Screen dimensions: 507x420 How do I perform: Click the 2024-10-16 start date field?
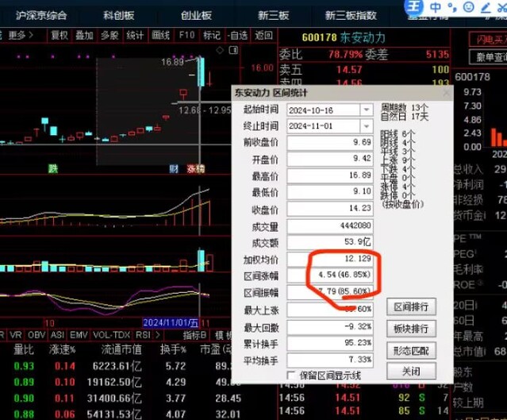coord(324,110)
